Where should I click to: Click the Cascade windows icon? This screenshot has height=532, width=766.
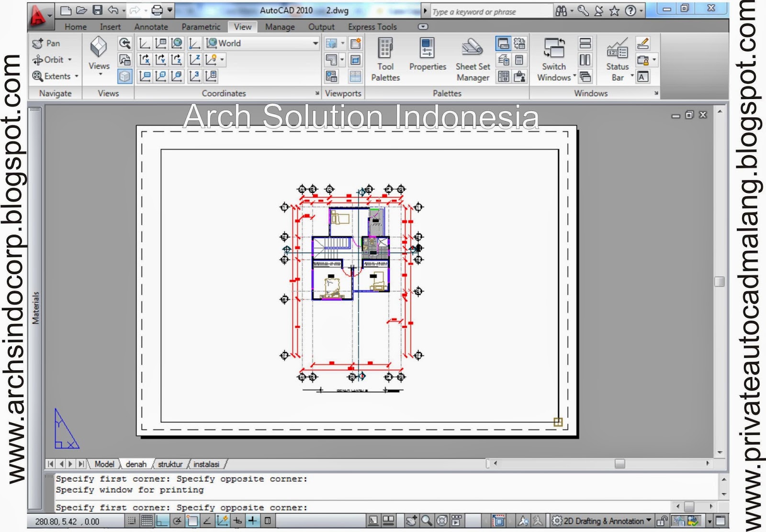(585, 76)
